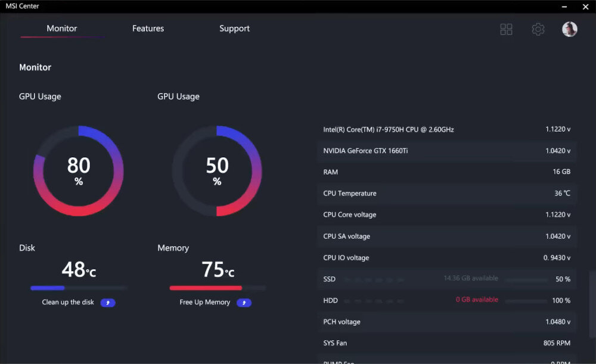Viewport: 596px width, 364px height.
Task: Click the "Clean up the disk" text
Action: click(68, 302)
